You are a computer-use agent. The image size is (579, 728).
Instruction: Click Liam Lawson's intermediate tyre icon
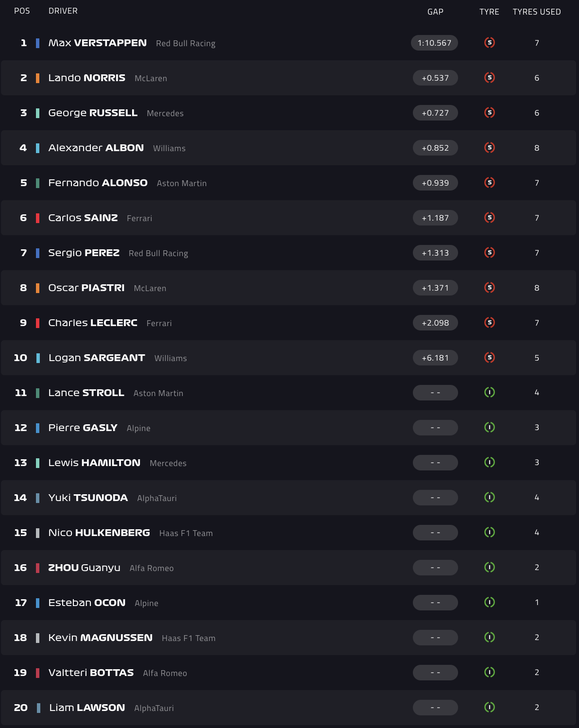[x=490, y=707]
